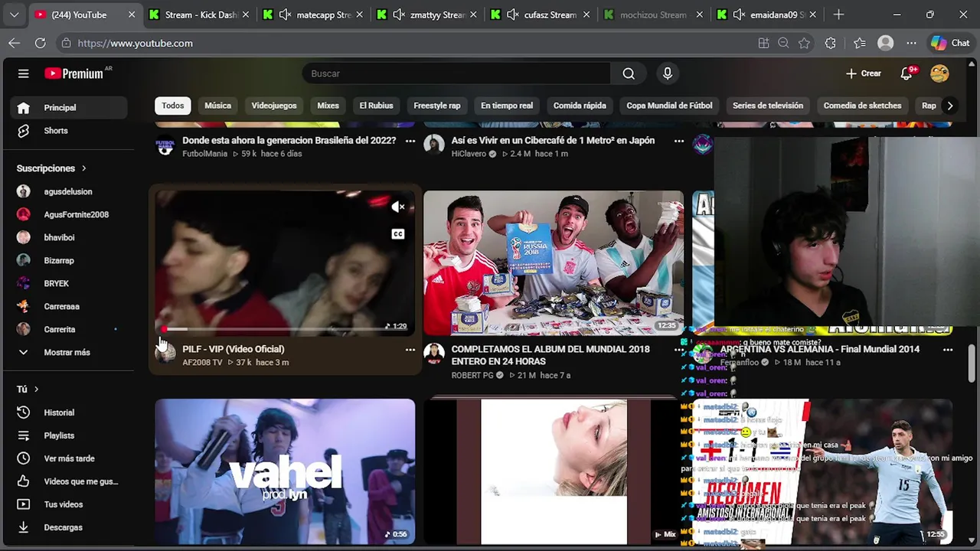Open Tus videos in sidebar
The width and height of the screenshot is (980, 551).
(x=69, y=504)
